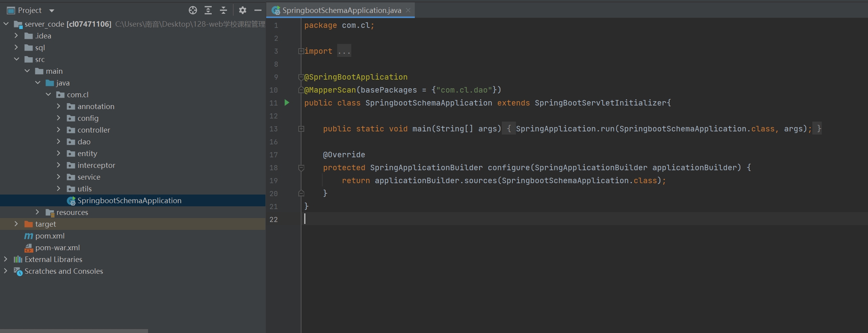The height and width of the screenshot is (333, 868).
Task: Open the Project view dropdown
Action: [x=52, y=11]
